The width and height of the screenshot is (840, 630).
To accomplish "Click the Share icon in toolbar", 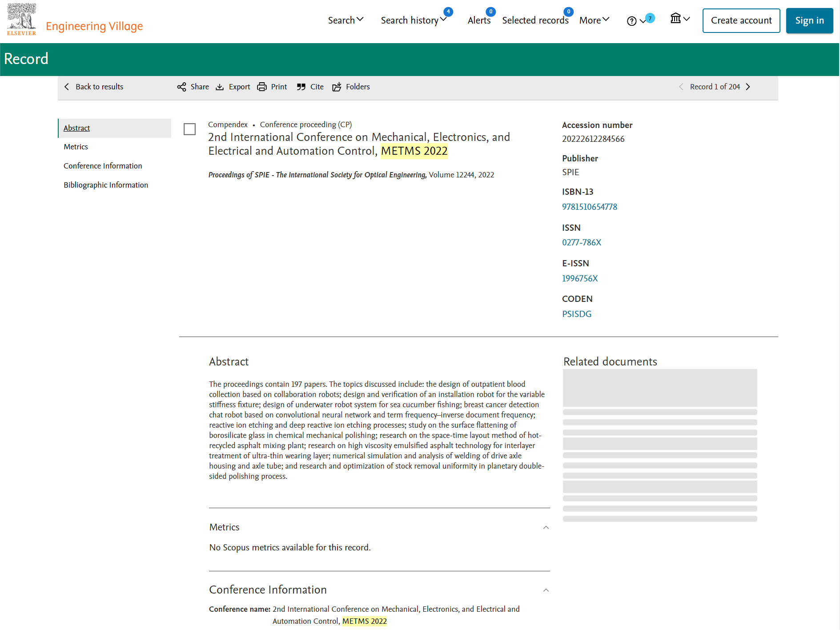I will click(x=181, y=87).
